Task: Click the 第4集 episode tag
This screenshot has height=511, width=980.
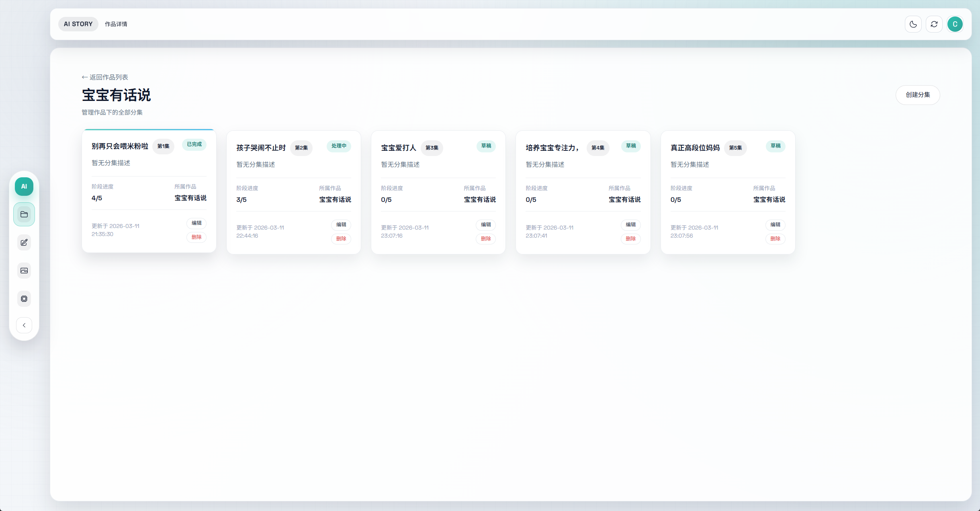Action: (x=598, y=148)
